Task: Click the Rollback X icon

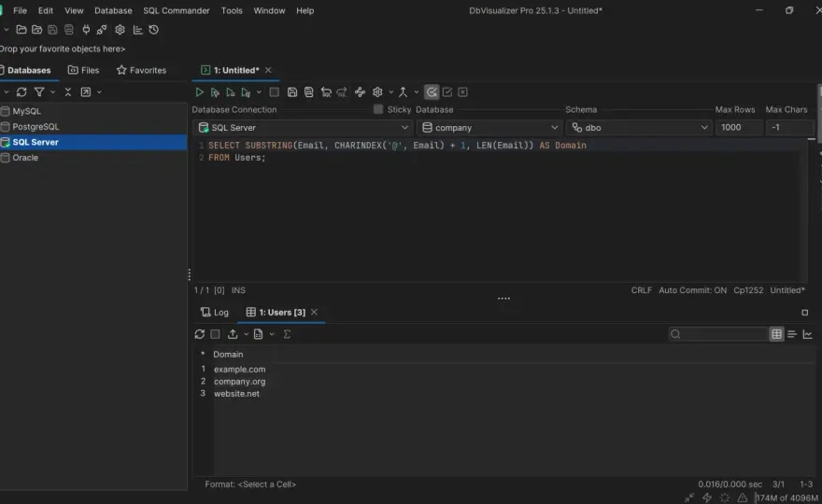Action: coord(463,92)
